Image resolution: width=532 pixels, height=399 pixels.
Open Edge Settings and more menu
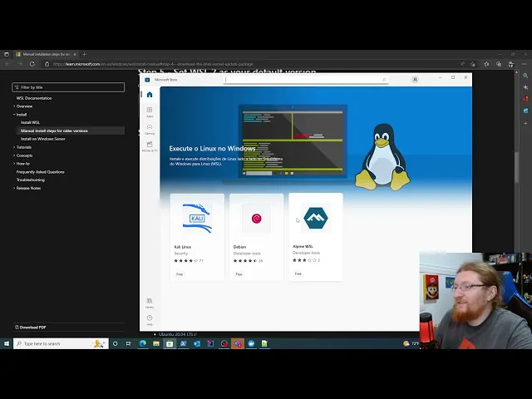point(525,64)
